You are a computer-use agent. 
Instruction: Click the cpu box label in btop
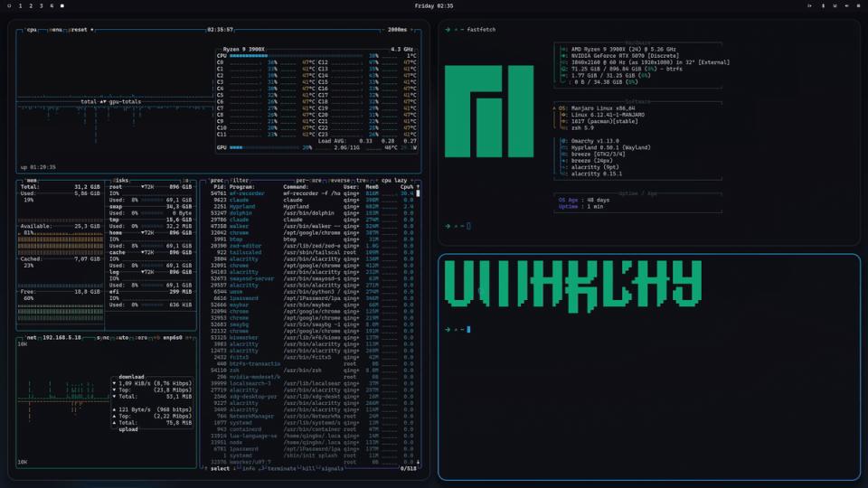pos(32,30)
